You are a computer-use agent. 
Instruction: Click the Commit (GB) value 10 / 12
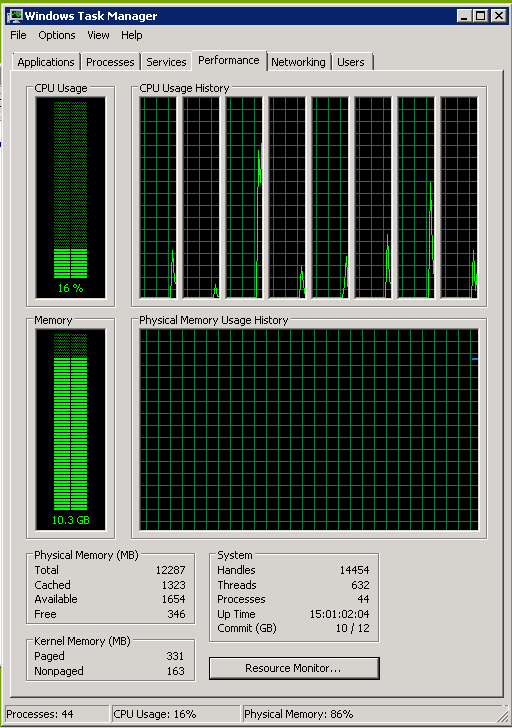[x=353, y=629]
